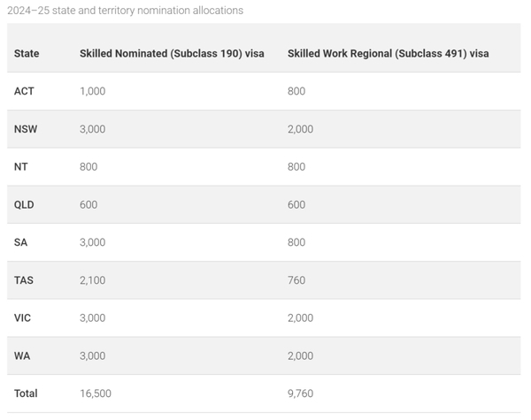Image resolution: width=531 pixels, height=420 pixels.
Task: Select the Skilled Nominated (Subclass 190) visa header
Action: [172, 53]
